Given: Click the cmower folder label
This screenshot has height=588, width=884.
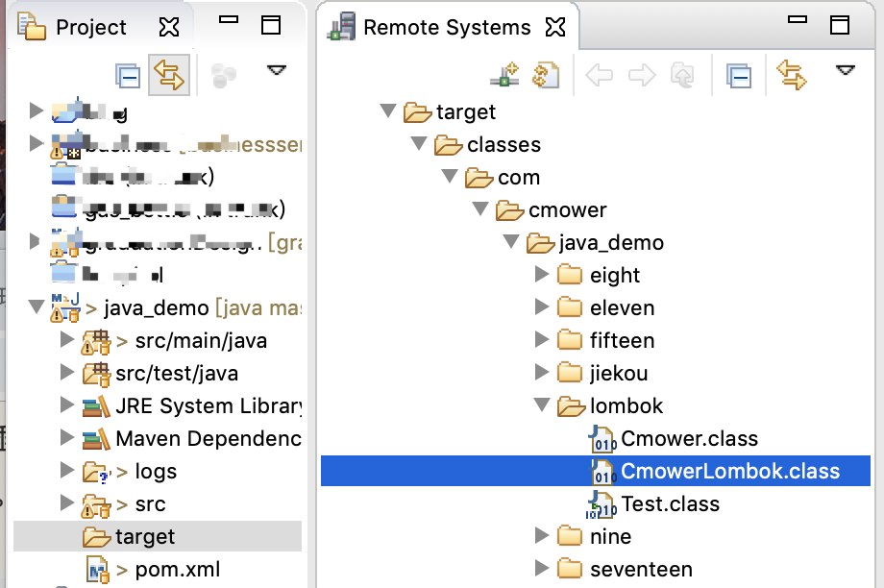Looking at the screenshot, I should tap(567, 209).
